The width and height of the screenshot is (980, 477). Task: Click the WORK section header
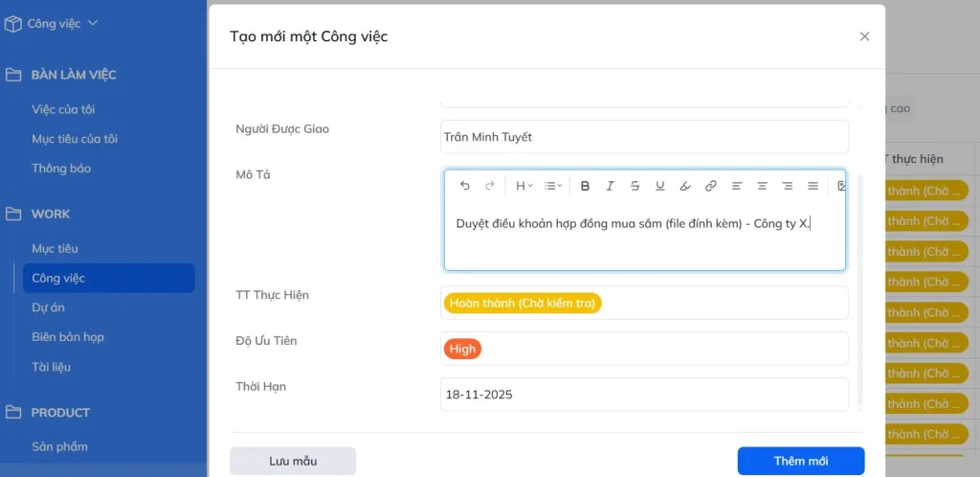[51, 214]
